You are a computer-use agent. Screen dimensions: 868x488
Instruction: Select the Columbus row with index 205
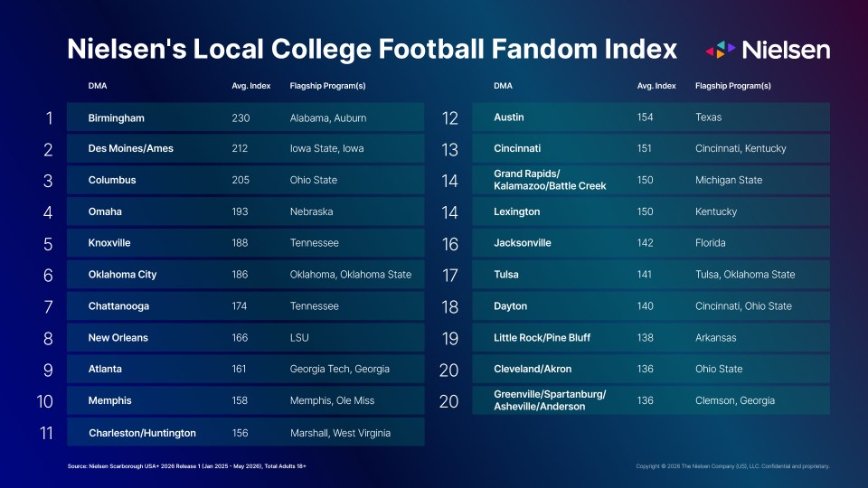pos(245,180)
